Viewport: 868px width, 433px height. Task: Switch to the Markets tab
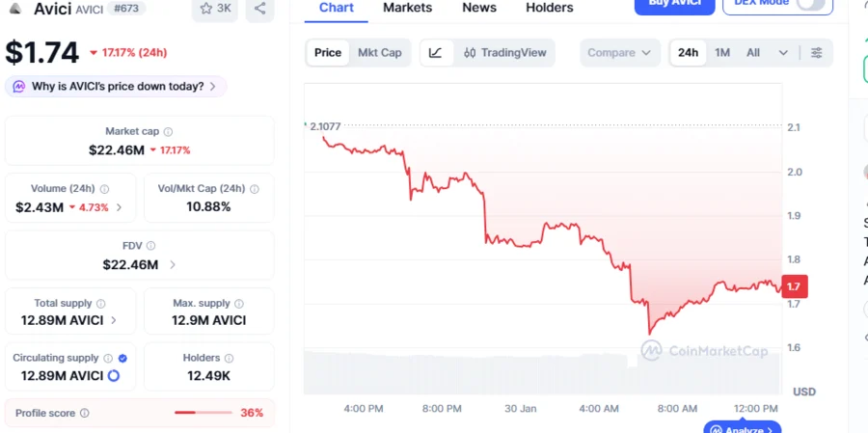[407, 8]
